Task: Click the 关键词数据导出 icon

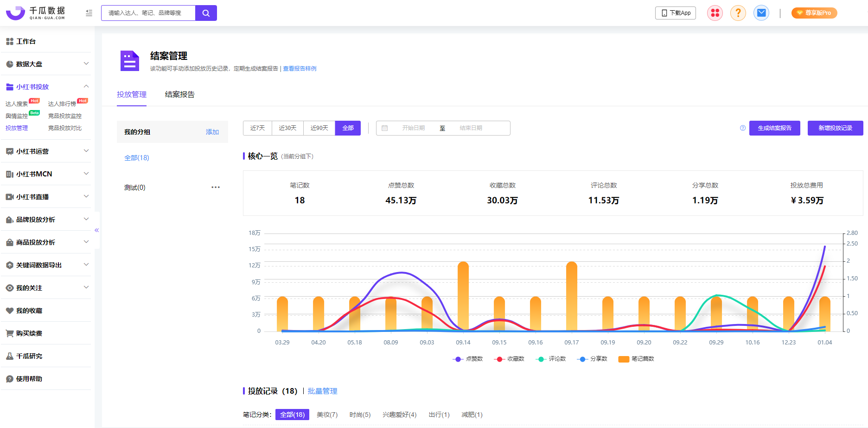Action: point(10,265)
